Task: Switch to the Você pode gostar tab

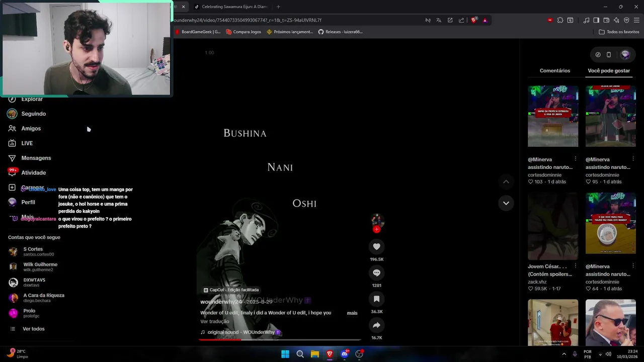Action: coord(609,70)
